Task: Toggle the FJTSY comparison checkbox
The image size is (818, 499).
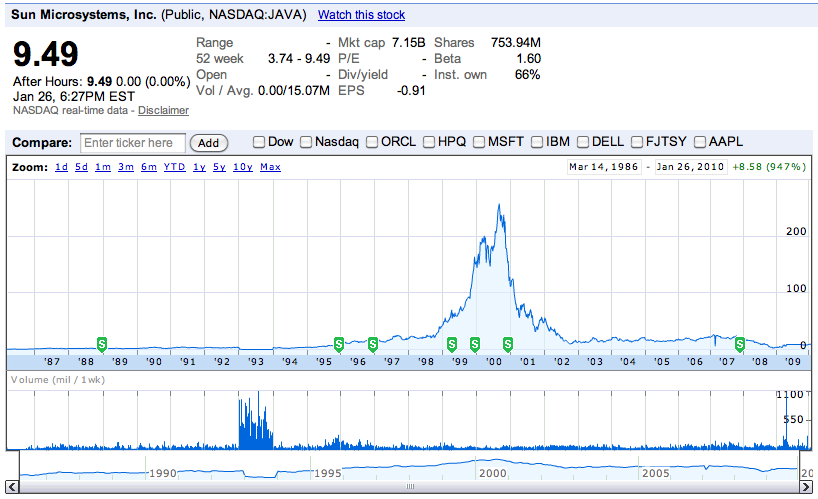Action: click(x=637, y=142)
